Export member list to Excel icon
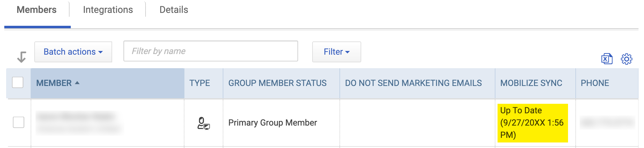The height and width of the screenshot is (148, 644). pyautogui.click(x=607, y=59)
